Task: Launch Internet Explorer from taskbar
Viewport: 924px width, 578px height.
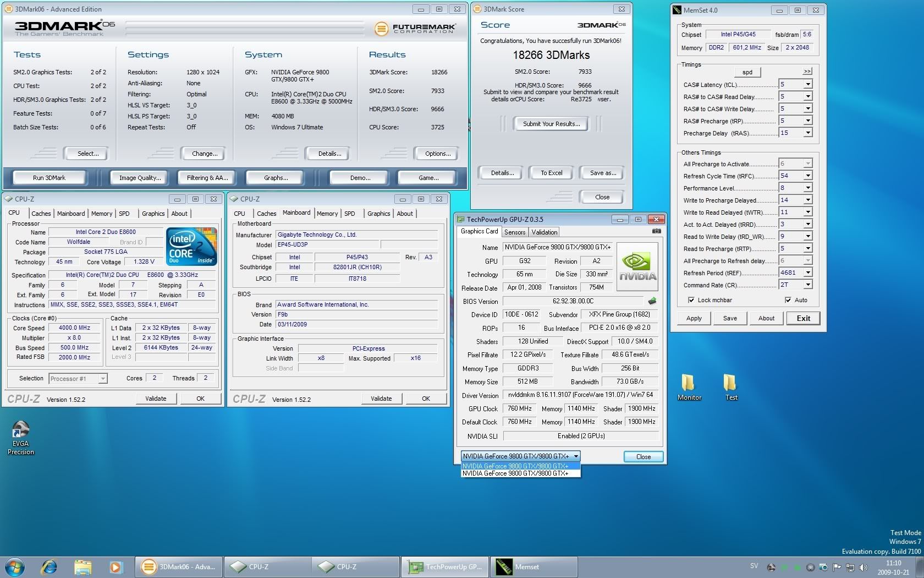Action: click(x=49, y=567)
